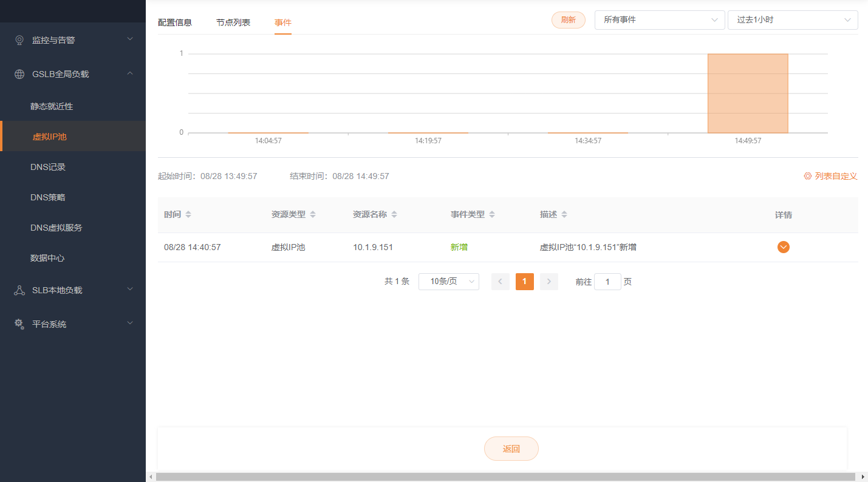Screen dimensions: 868x482
Task: Sort by 资源名称 column arrows
Action: 394,215
